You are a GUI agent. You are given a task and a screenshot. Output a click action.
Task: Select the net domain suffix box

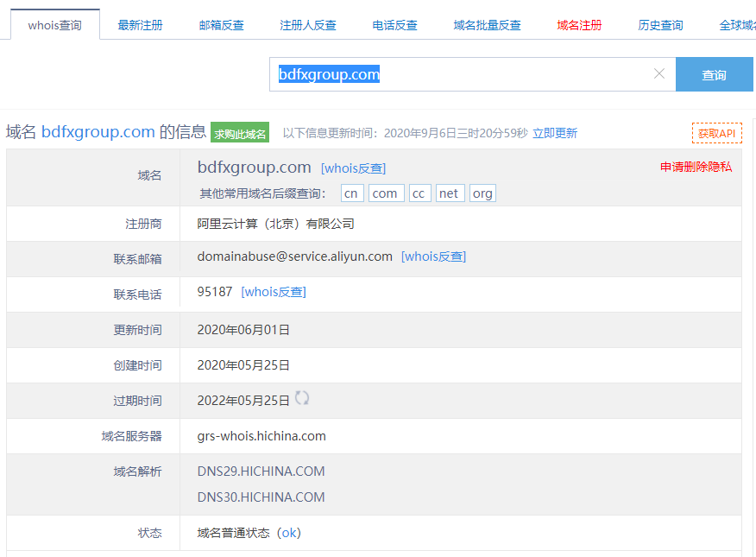point(449,193)
